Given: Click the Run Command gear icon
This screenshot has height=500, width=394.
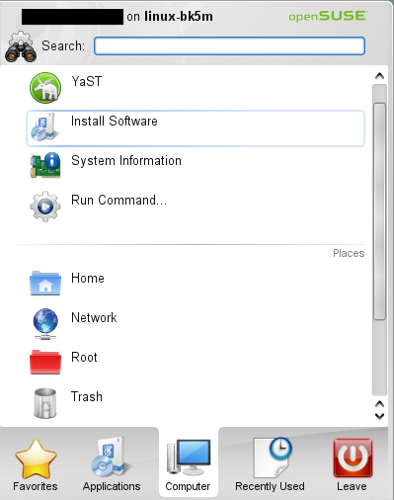Looking at the screenshot, I should (x=45, y=206).
